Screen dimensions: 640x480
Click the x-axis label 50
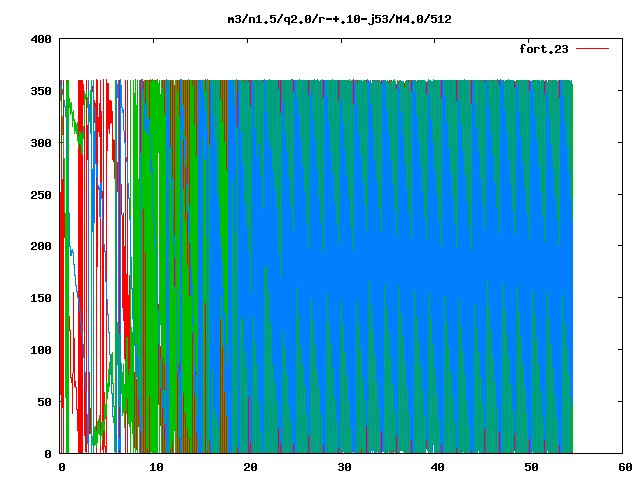(531, 467)
